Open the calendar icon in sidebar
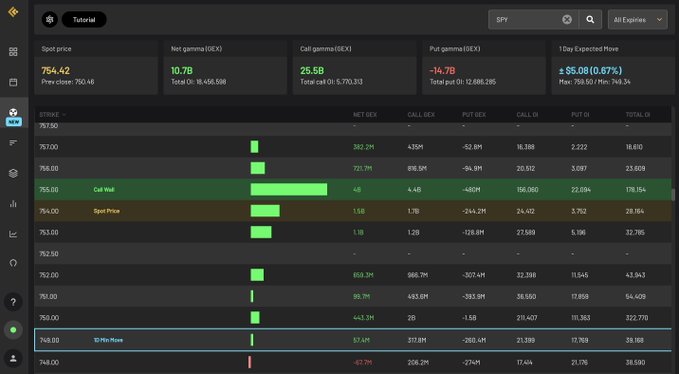Screen dimensions: 679x374 tap(13, 82)
